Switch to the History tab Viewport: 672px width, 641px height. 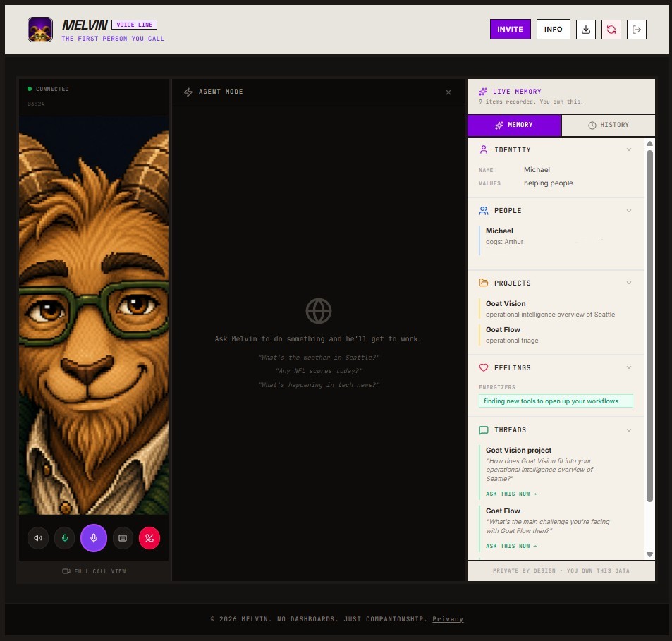pos(608,125)
